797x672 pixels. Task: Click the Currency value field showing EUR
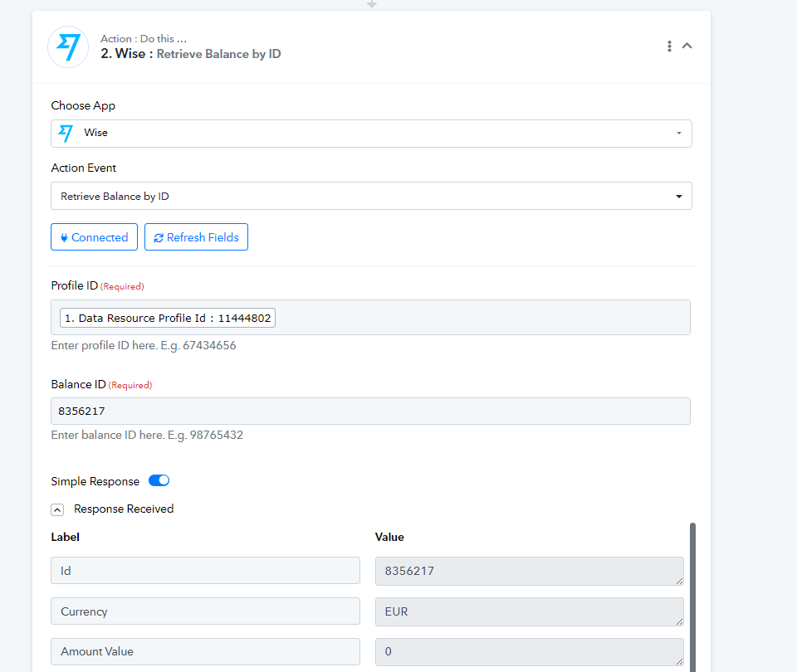click(529, 611)
